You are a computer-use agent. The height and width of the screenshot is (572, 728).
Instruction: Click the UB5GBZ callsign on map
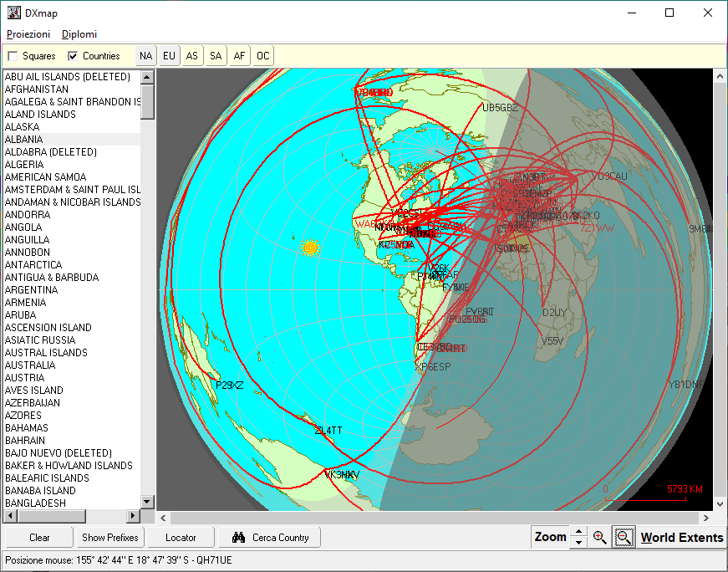[500, 108]
